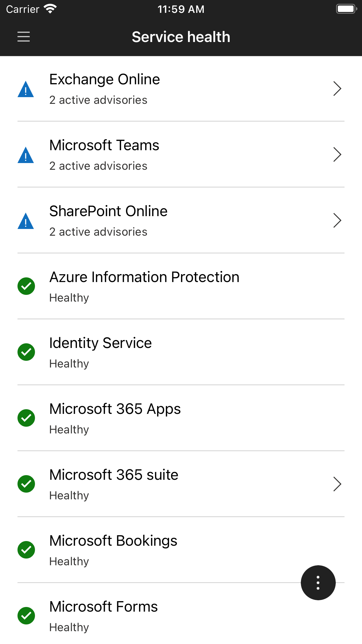Image resolution: width=362 pixels, height=644 pixels.
Task: Tap the floating more-options button
Action: point(318,582)
